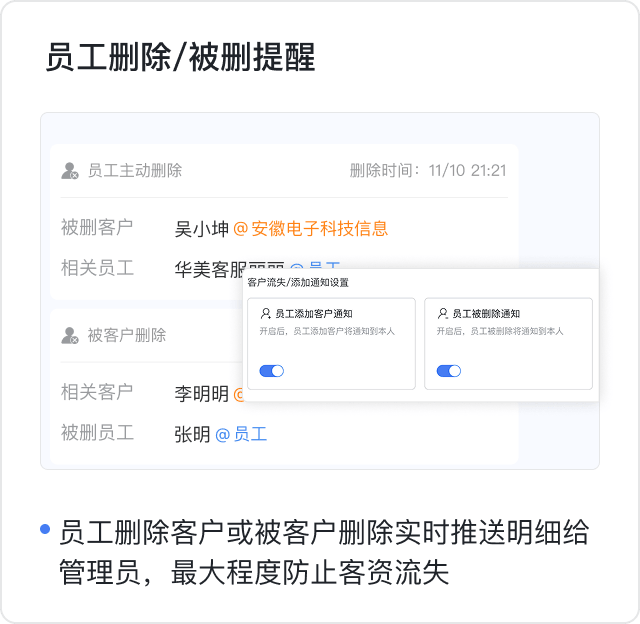
Task: Select customer name 吴小坤
Action: click(x=202, y=229)
